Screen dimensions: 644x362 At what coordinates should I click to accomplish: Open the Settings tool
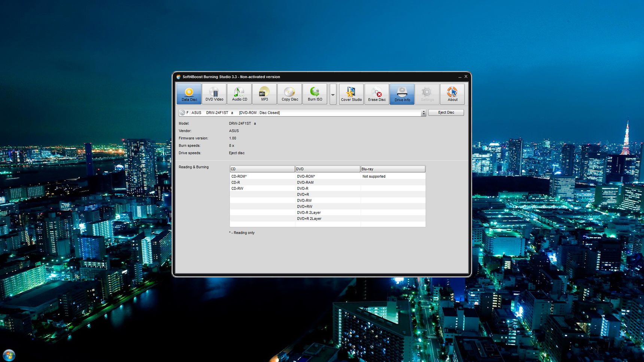coord(427,94)
